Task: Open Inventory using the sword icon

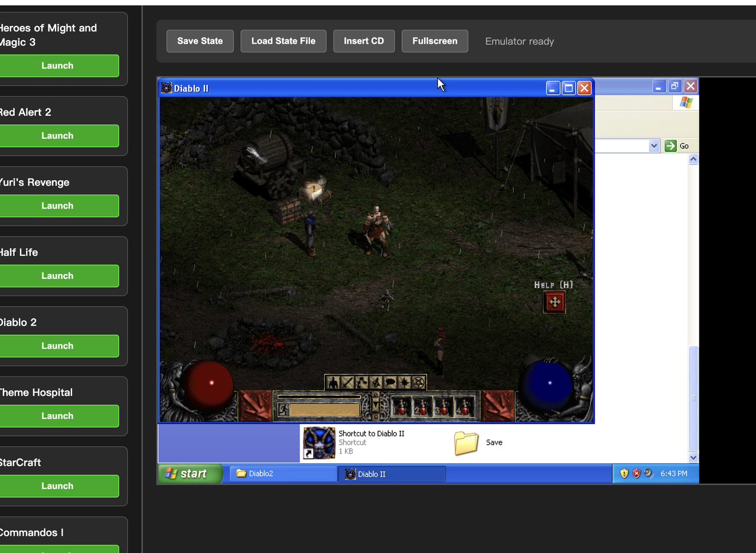Action: (x=347, y=383)
